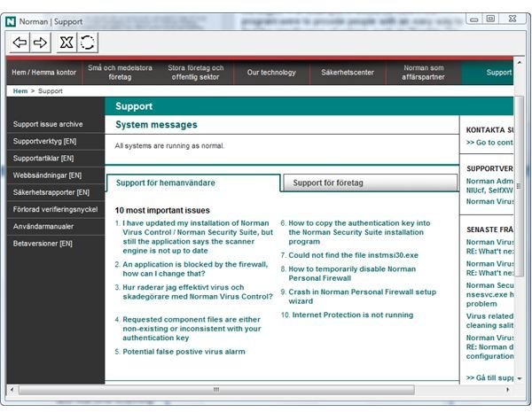Image resolution: width=532 pixels, height=412 pixels.
Task: Click the vertical scrollbar down arrow
Action: click(519, 378)
